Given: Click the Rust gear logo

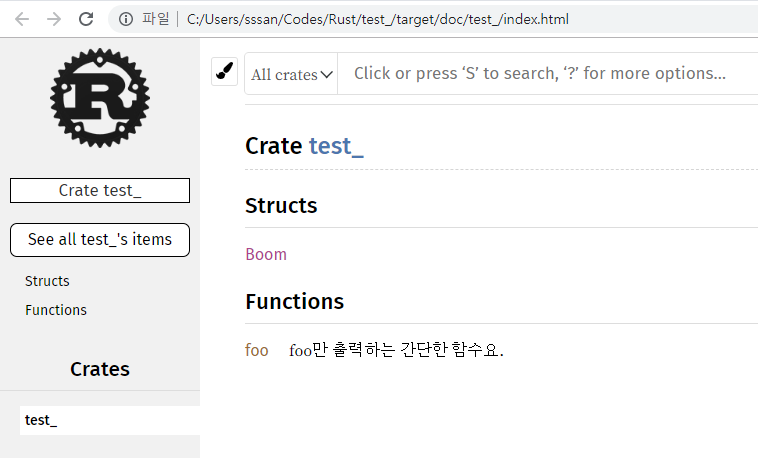Looking at the screenshot, I should pyautogui.click(x=100, y=97).
